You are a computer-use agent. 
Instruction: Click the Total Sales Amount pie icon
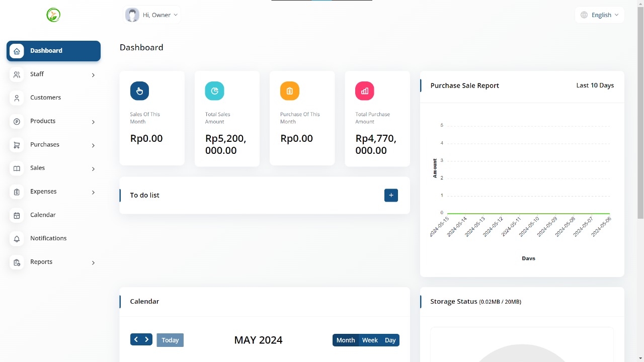tap(214, 91)
